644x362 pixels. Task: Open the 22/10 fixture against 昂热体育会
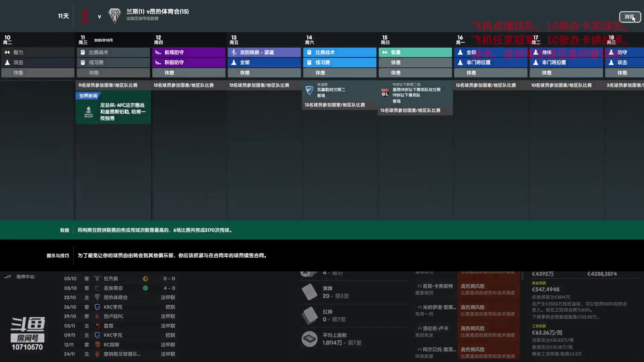click(120, 297)
